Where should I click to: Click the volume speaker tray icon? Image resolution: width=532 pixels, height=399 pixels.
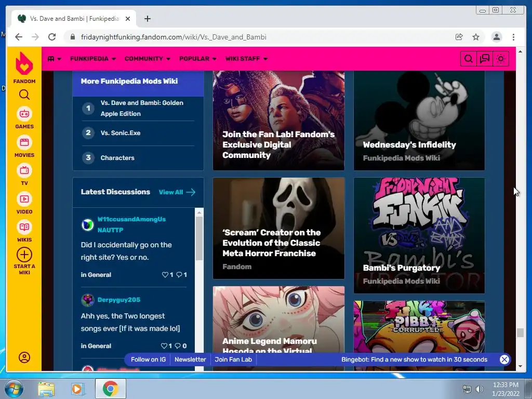[x=479, y=389]
